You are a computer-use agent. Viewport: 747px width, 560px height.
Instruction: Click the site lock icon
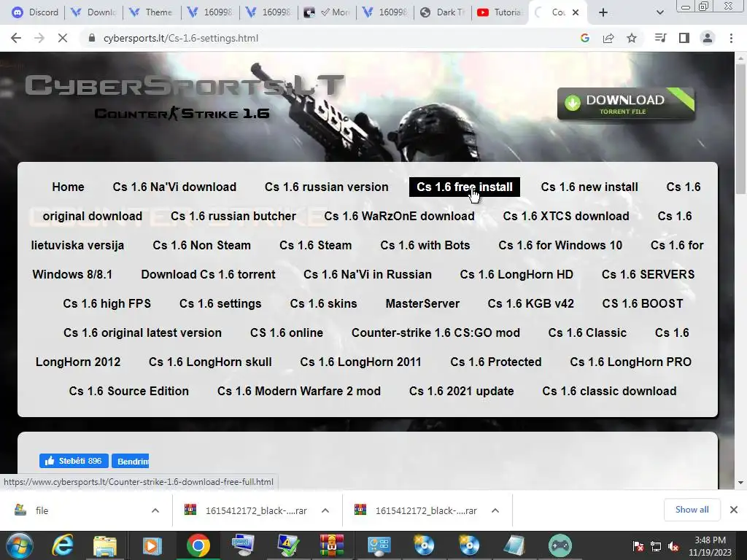point(92,38)
